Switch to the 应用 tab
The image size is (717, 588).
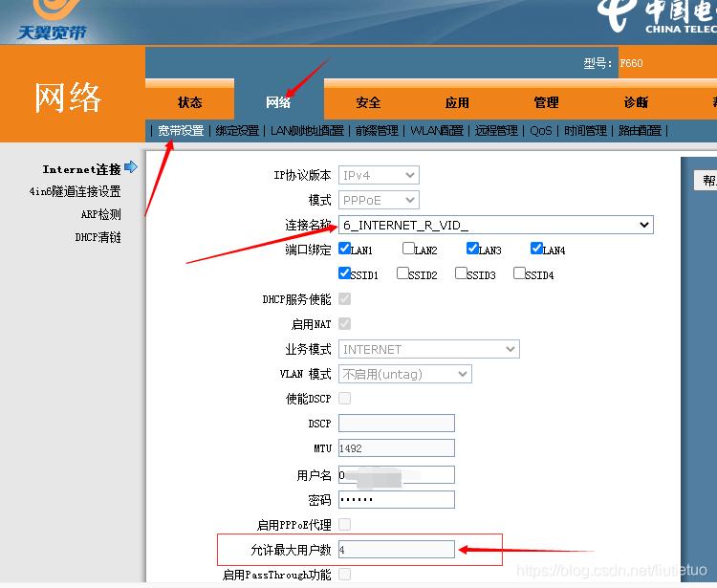pyautogui.click(x=457, y=102)
